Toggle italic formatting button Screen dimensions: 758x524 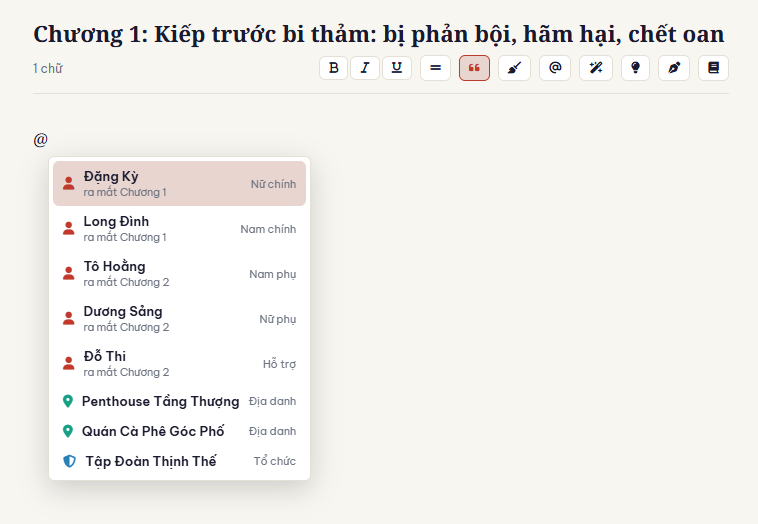pyautogui.click(x=365, y=68)
